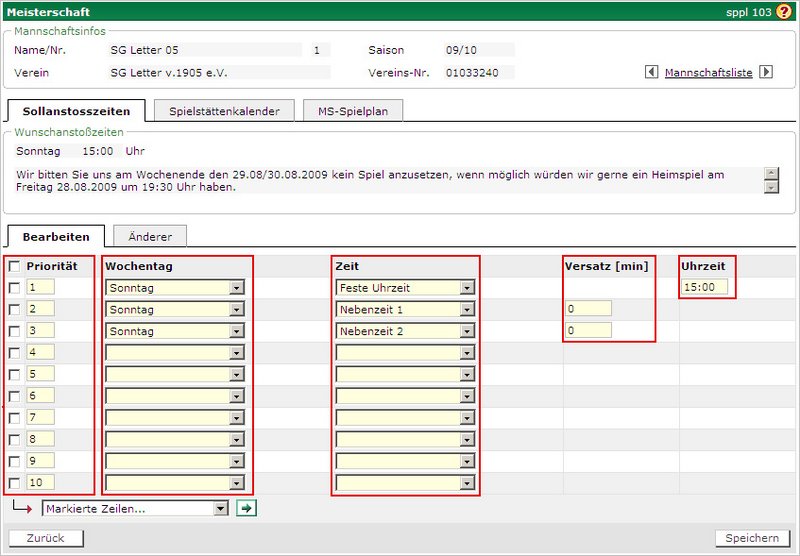Expand the Markierte Zeilen dropdown
800x556 pixels.
(135, 508)
